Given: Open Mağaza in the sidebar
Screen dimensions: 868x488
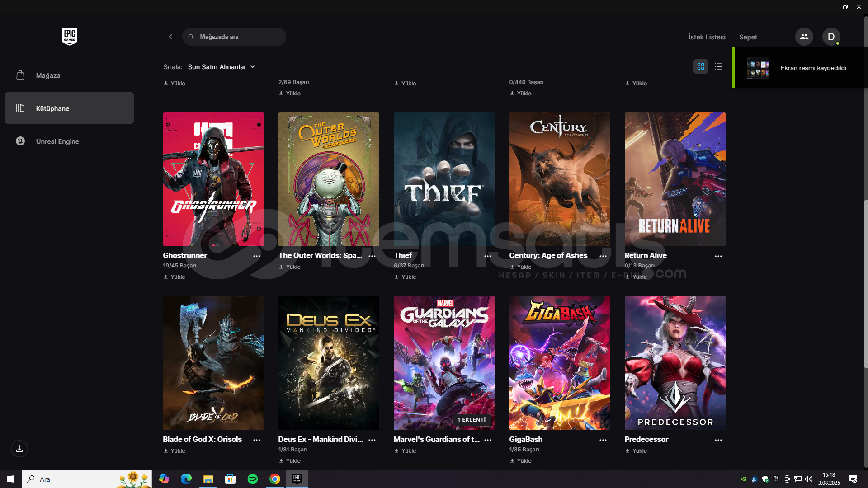Looking at the screenshot, I should pos(69,75).
